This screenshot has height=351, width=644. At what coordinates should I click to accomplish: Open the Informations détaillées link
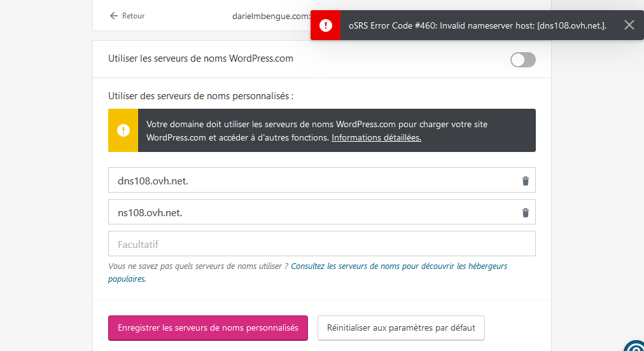click(x=376, y=137)
